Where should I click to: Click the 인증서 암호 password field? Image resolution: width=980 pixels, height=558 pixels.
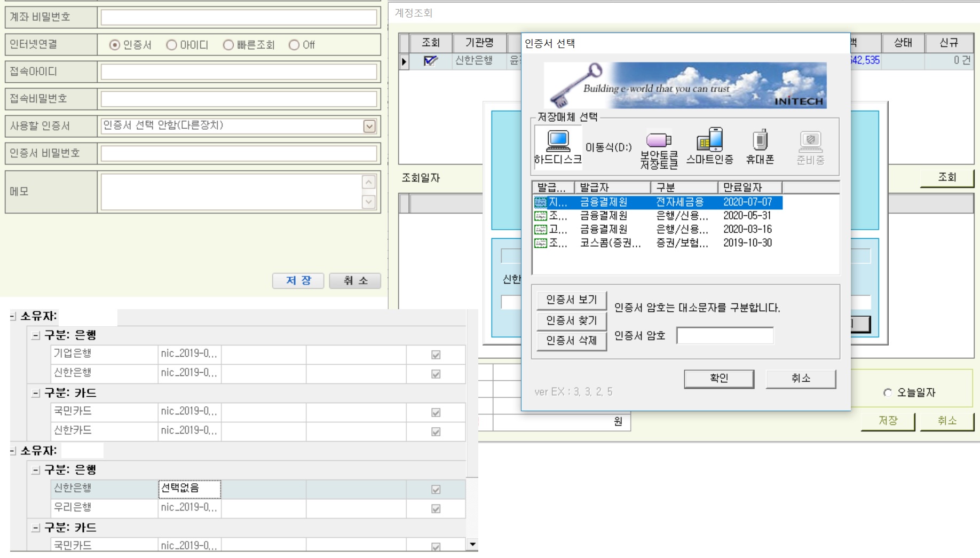[725, 336]
